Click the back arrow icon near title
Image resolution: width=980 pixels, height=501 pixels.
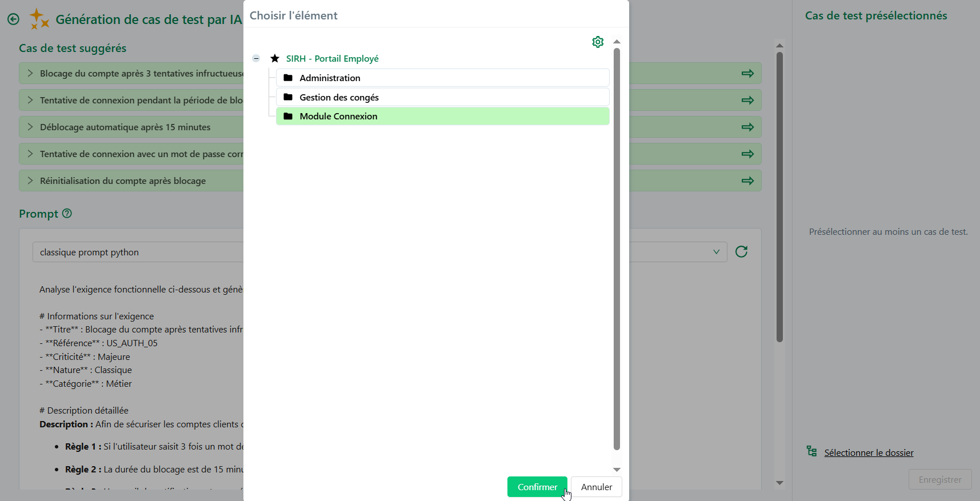click(13, 19)
